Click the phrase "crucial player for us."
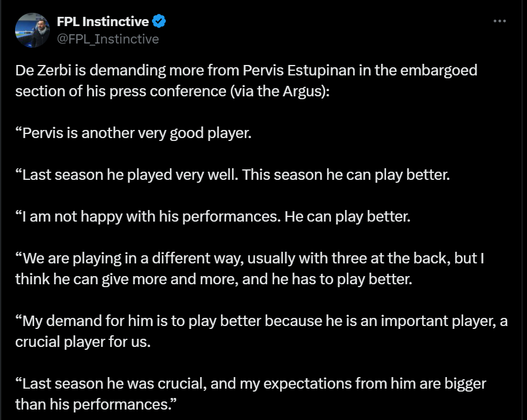This screenshot has height=420, width=527. (83, 341)
